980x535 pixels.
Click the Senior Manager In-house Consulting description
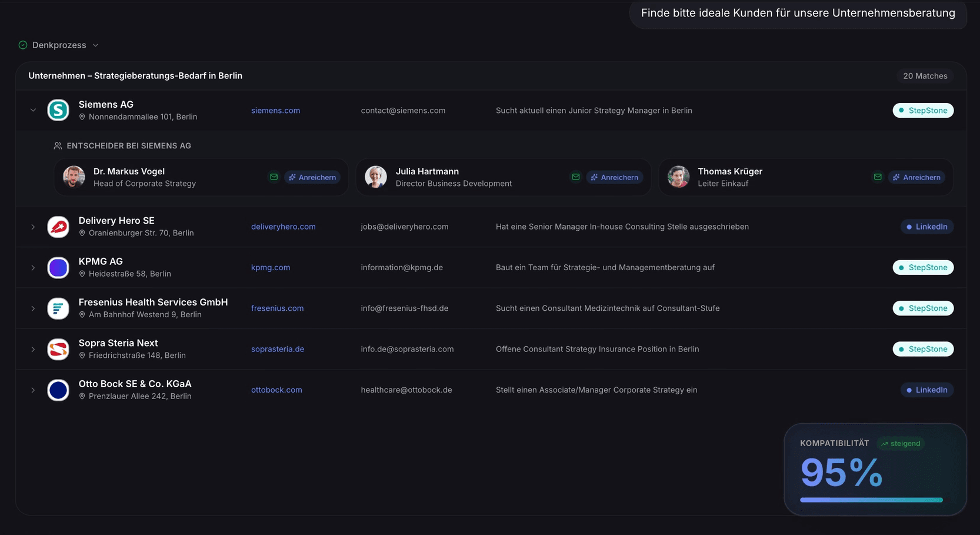(x=622, y=227)
